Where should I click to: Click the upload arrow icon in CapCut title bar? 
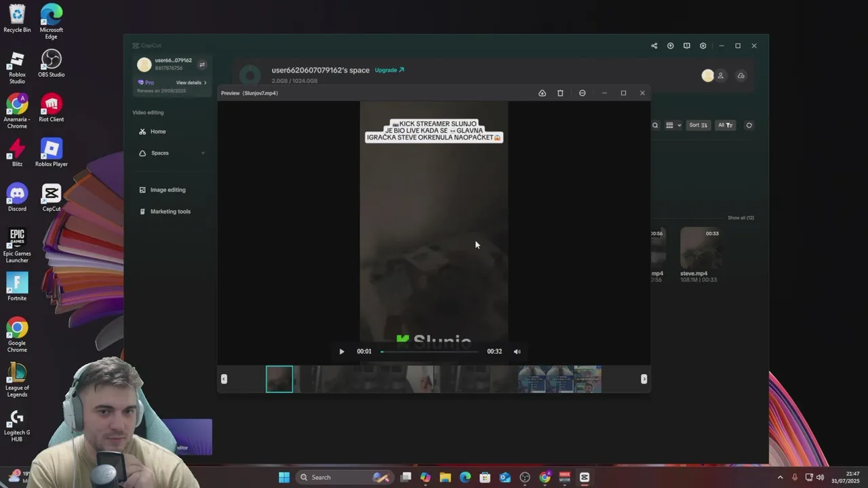pyautogui.click(x=670, y=45)
